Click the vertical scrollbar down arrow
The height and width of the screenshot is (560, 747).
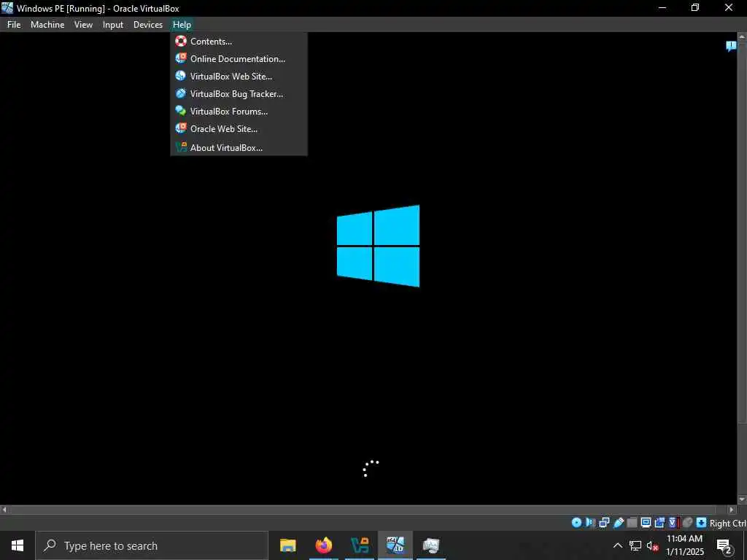pyautogui.click(x=742, y=499)
